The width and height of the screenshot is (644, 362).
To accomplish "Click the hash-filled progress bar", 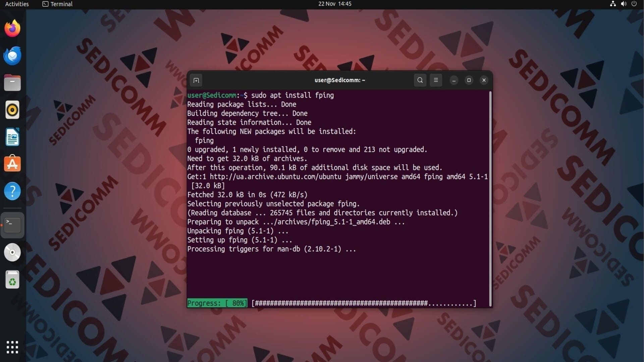I will point(364,303).
